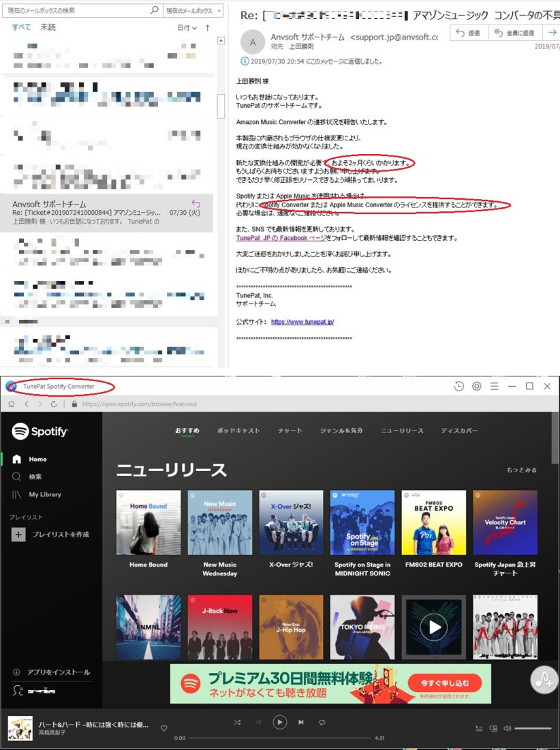This screenshot has height=750, width=560.
Task: Open the play queue icon
Action: [x=479, y=728]
